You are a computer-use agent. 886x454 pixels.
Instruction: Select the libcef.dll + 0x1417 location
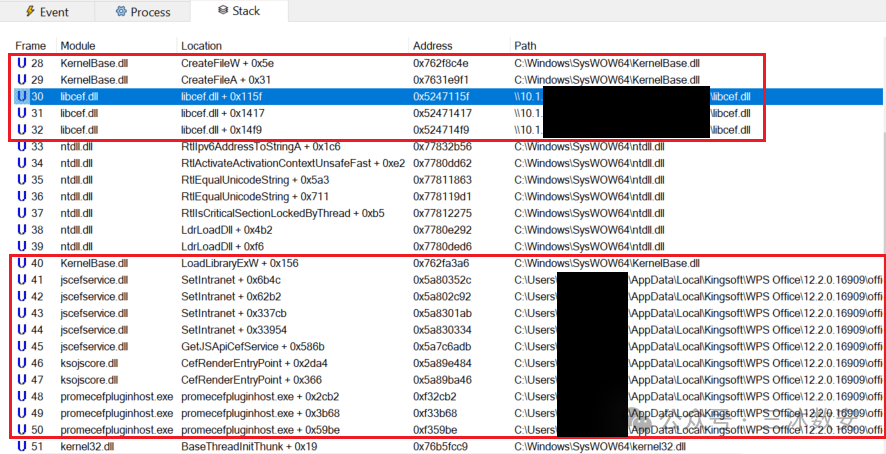(x=222, y=113)
